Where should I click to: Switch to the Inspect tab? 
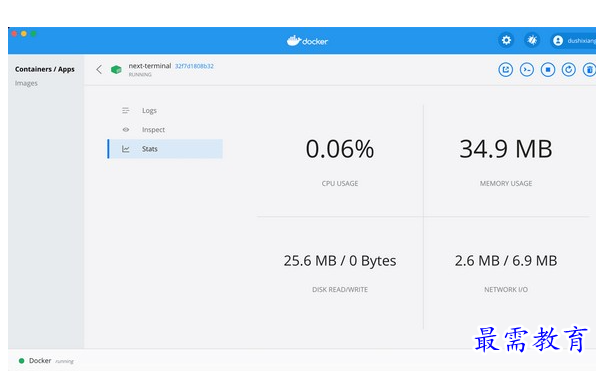[165, 130]
